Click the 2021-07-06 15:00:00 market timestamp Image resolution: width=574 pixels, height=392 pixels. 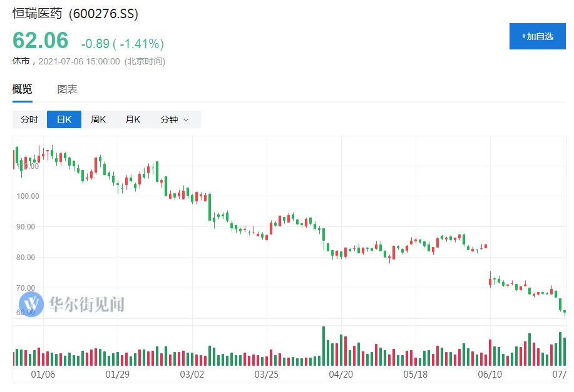pos(79,61)
